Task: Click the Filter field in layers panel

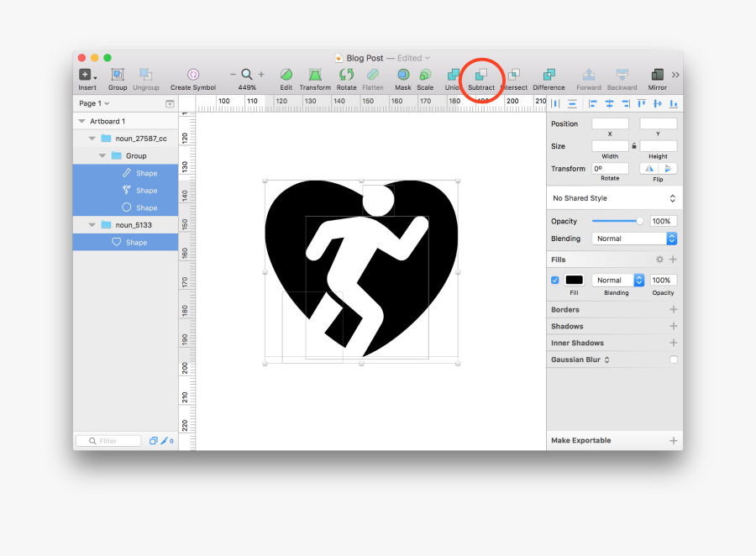Action: coord(108,440)
